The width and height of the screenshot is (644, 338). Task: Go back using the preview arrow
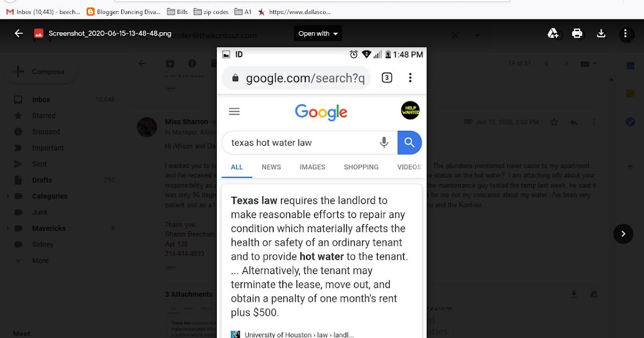tap(19, 33)
